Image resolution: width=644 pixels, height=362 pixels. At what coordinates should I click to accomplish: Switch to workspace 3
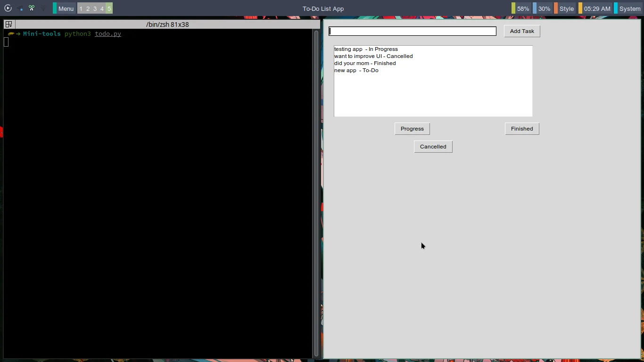tap(95, 8)
